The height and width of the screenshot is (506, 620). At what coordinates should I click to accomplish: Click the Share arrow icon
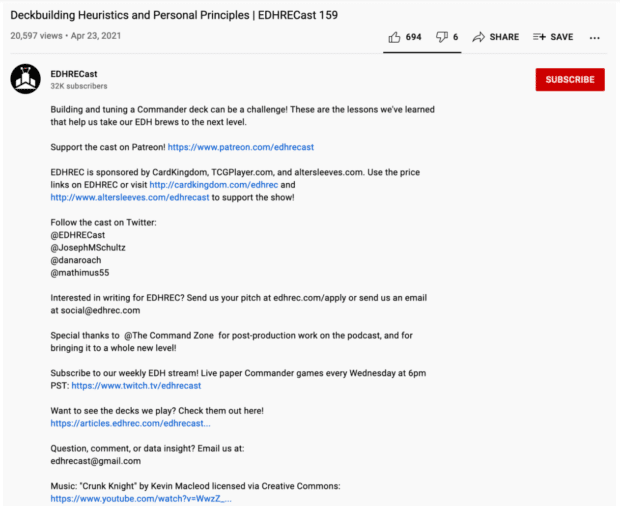(479, 37)
